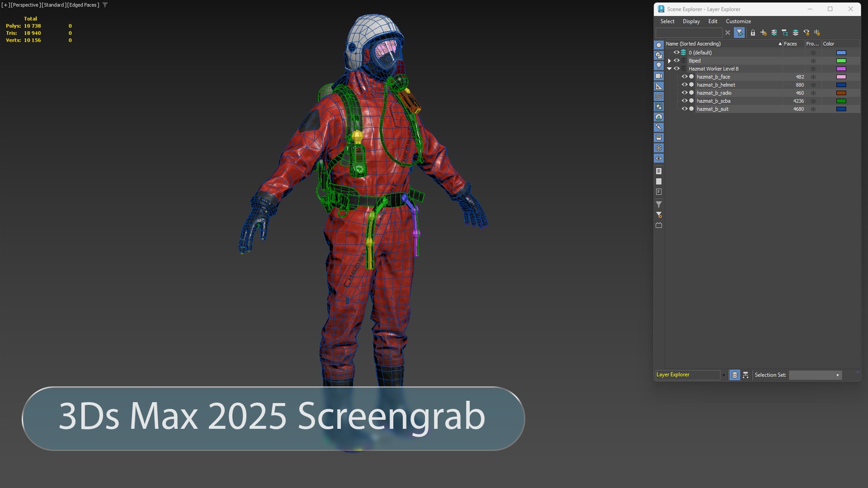The height and width of the screenshot is (488, 868).
Task: Change the hazmat_b_radio orange color swatch
Action: click(841, 93)
